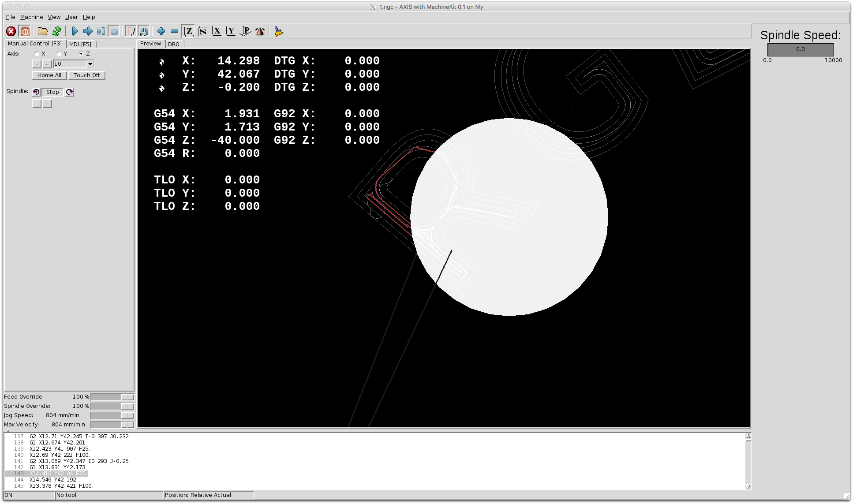Image resolution: width=853 pixels, height=504 pixels.
Task: Run the program with play icon
Action: tap(75, 31)
